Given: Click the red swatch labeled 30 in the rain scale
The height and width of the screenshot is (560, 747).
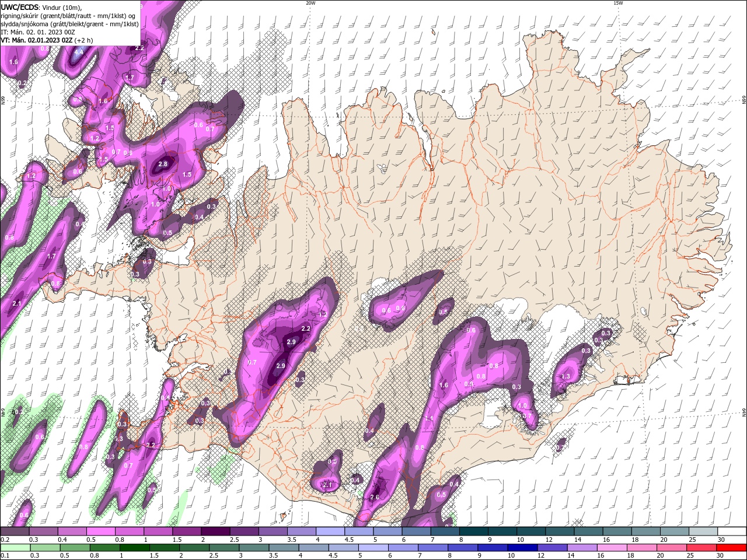Looking at the screenshot, I should [732, 548].
